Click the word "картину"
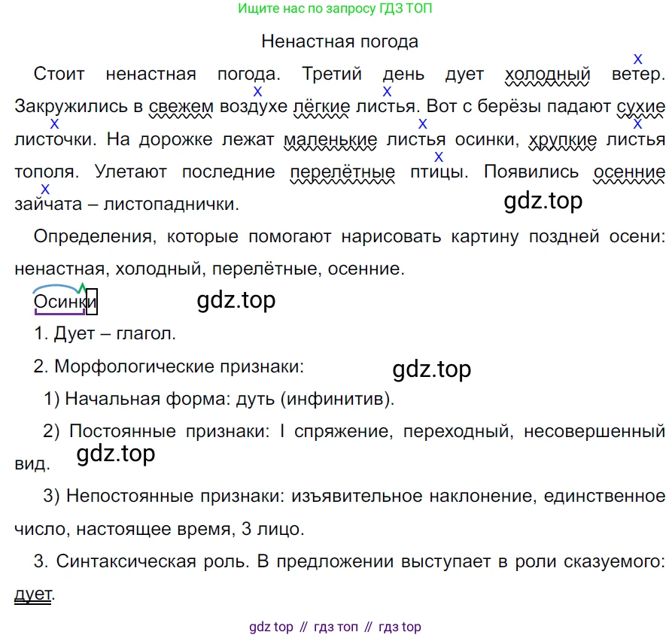 click(x=485, y=236)
